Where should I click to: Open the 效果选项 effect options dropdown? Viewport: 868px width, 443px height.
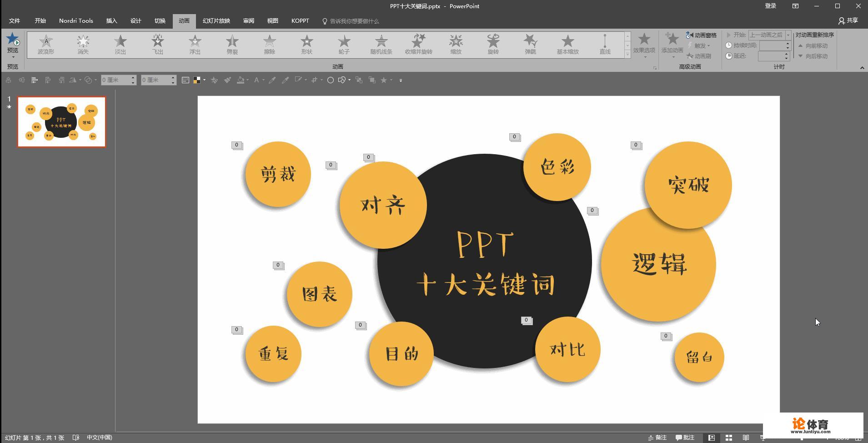[x=644, y=45]
